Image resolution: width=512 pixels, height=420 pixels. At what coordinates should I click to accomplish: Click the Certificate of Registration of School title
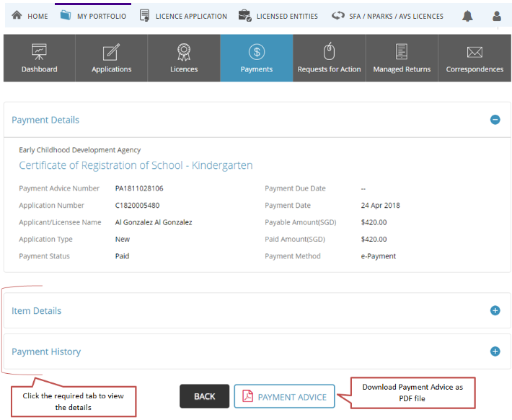coord(136,165)
